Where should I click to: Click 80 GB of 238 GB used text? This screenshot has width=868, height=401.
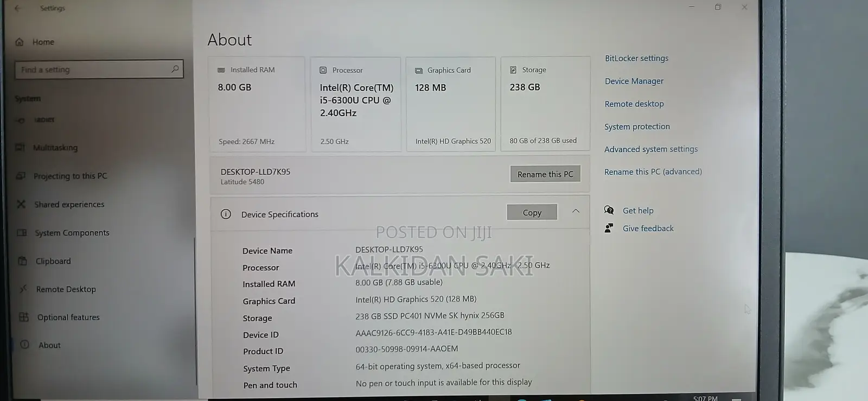coord(543,141)
